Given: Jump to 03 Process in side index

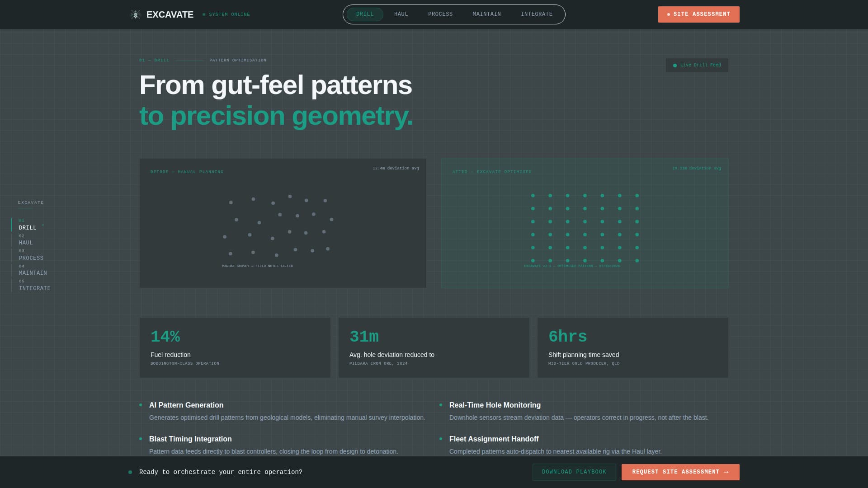Looking at the screenshot, I should 31,255.
